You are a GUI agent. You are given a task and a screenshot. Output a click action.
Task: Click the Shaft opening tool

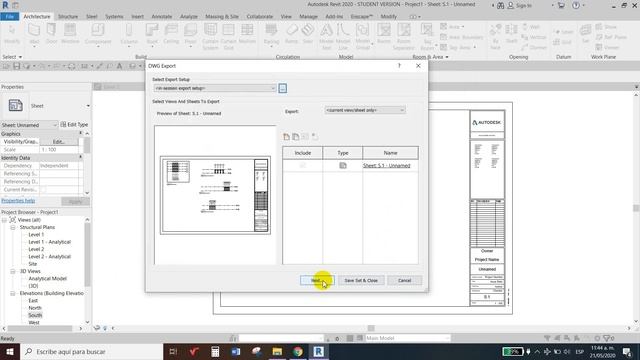click(x=511, y=34)
